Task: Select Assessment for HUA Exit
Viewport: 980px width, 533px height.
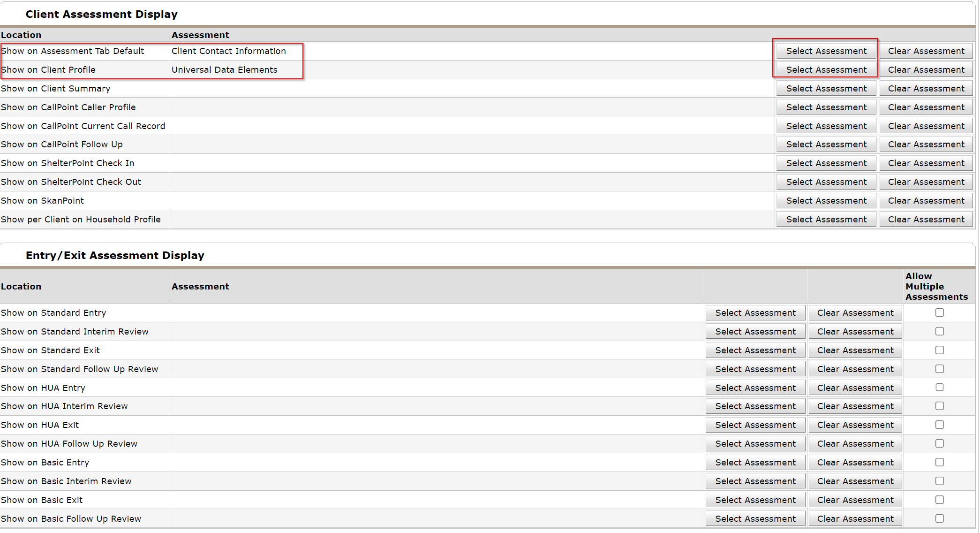Action: coord(755,425)
